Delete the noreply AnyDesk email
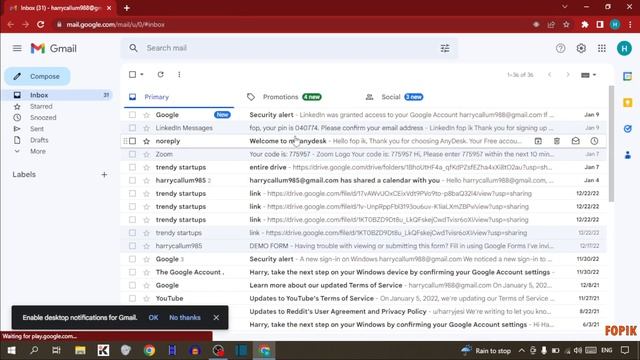640x360 pixels. pos(557,141)
